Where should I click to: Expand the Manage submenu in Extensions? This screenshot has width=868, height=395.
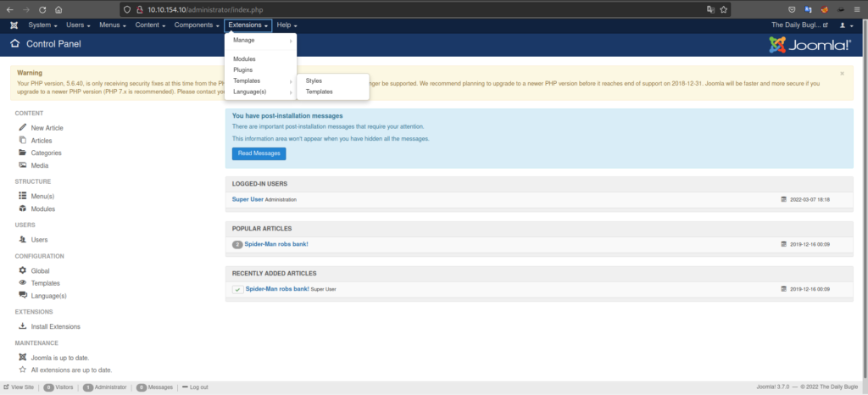point(261,41)
